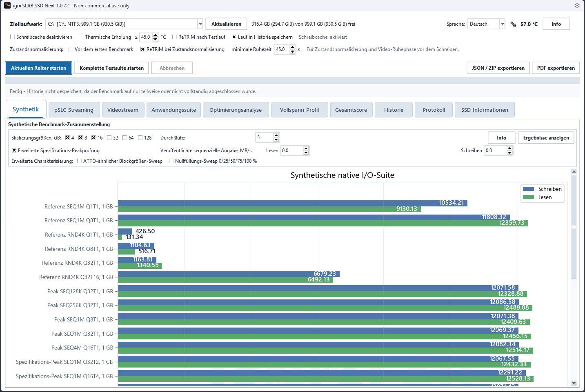Enable Schreibcache deaktivieren checkbox

tap(12, 37)
